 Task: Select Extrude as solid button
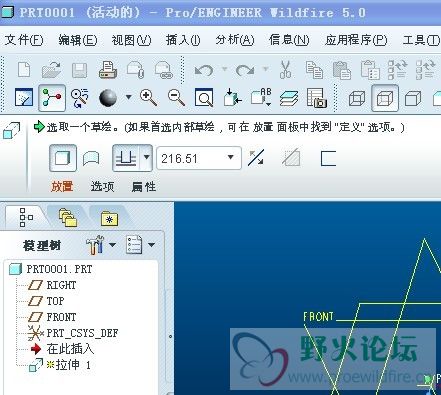click(x=63, y=158)
